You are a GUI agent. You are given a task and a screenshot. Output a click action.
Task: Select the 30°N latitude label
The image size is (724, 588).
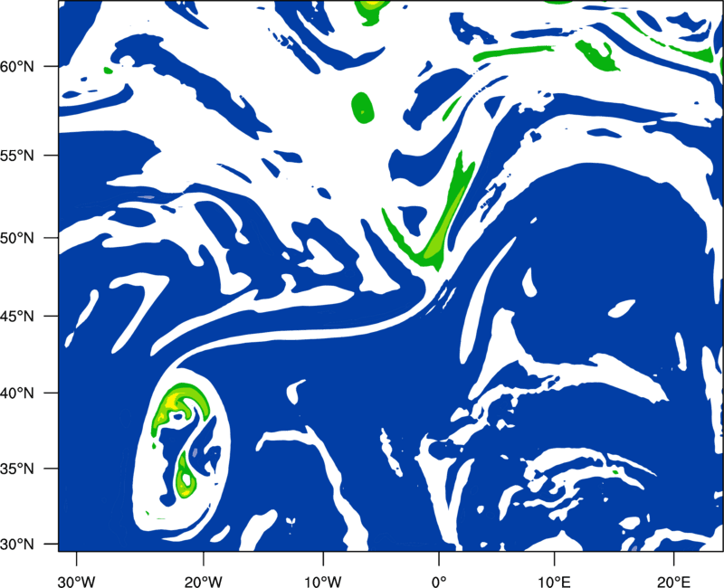pos(17,545)
